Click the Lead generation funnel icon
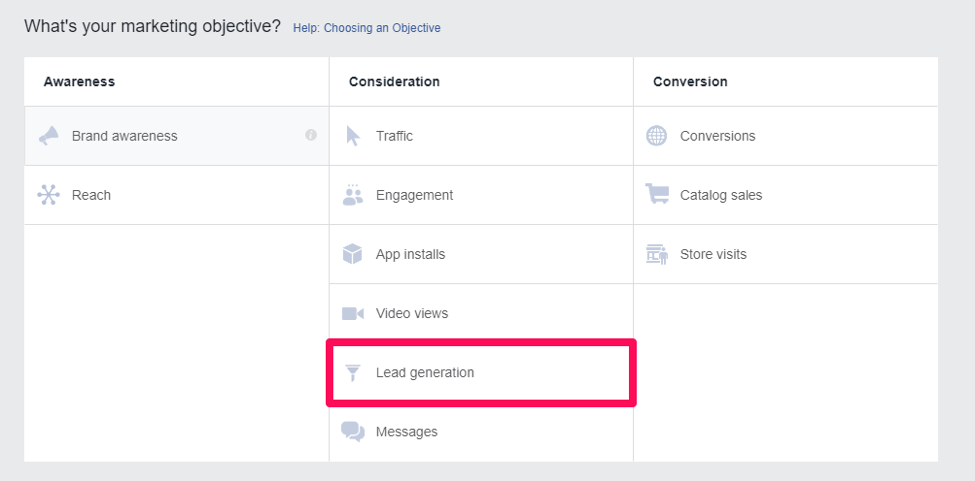Viewport: 975px width, 481px height. tap(353, 372)
